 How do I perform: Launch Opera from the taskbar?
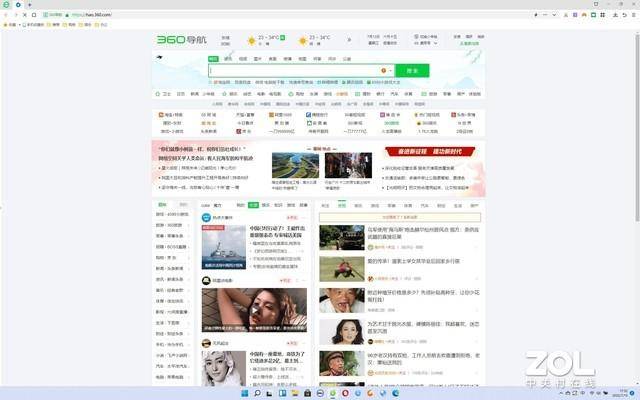point(345,393)
